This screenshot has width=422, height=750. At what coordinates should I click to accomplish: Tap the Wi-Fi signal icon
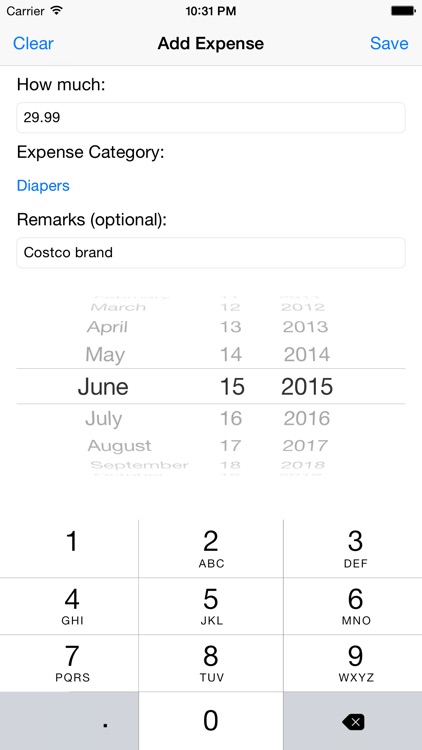[x=56, y=11]
